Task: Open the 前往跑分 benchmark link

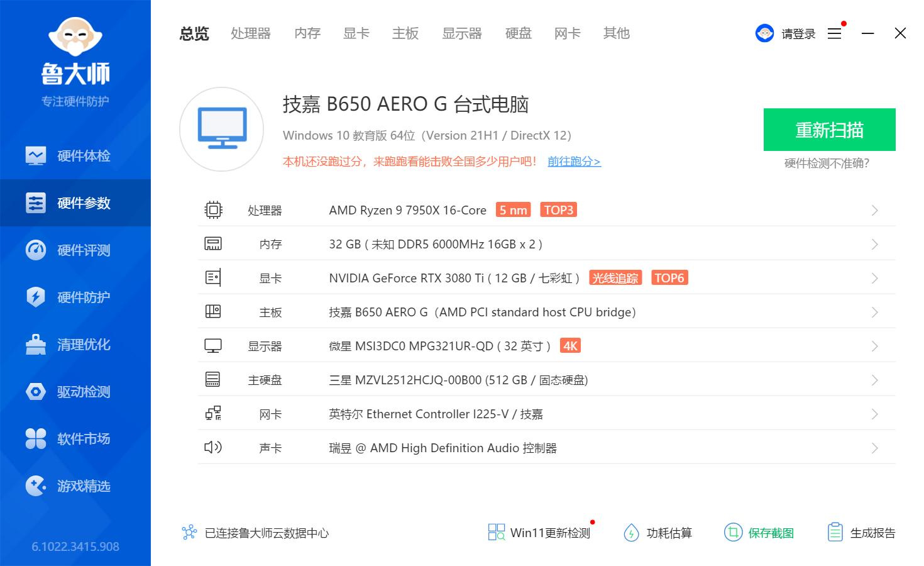Action: (573, 162)
